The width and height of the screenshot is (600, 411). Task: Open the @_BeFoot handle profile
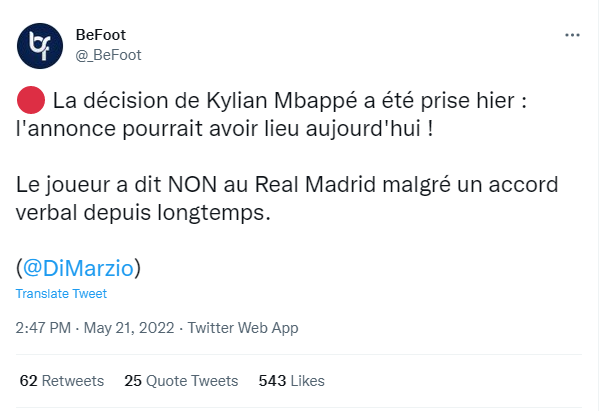(x=109, y=54)
